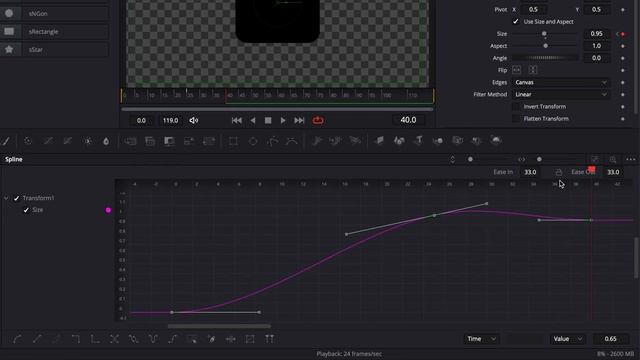This screenshot has width=640, height=360.
Task: Open the Spline editor options menu
Action: pos(631,159)
